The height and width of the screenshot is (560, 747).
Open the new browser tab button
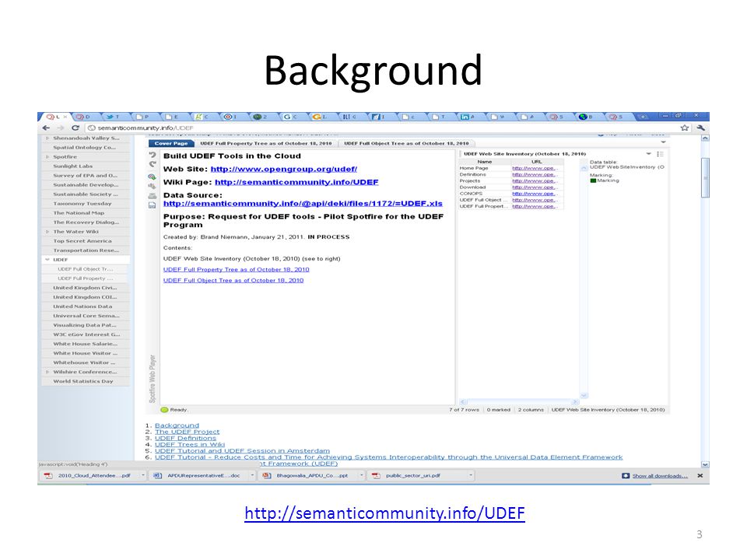pos(643,117)
